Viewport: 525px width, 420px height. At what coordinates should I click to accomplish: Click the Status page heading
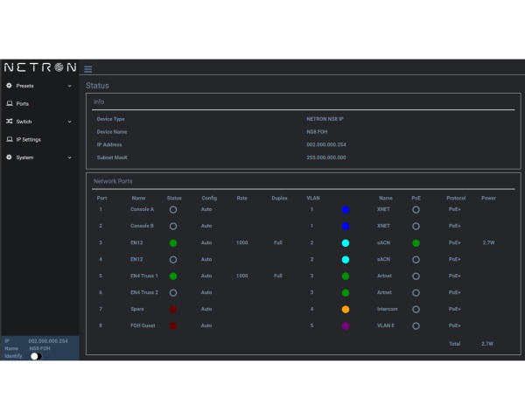point(97,86)
